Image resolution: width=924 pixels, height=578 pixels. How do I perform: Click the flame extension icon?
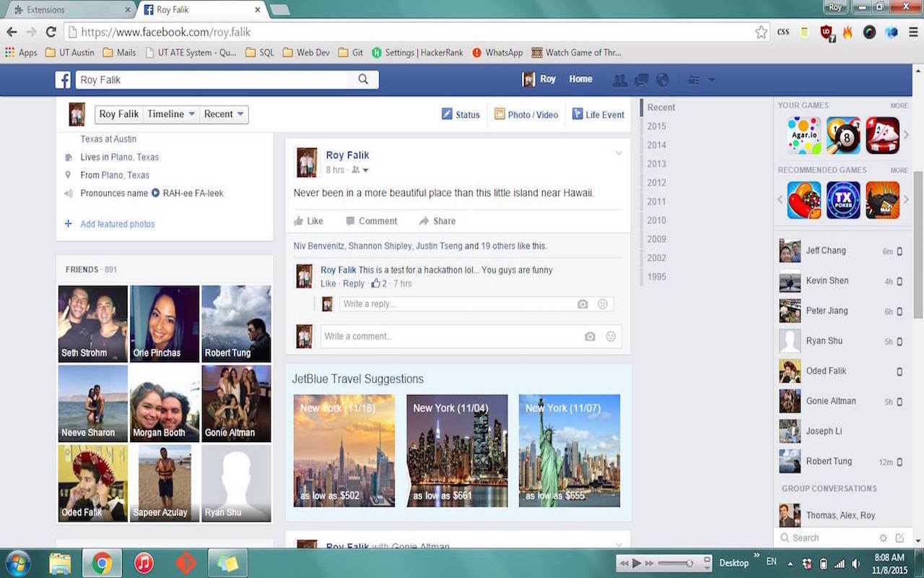coord(847,32)
